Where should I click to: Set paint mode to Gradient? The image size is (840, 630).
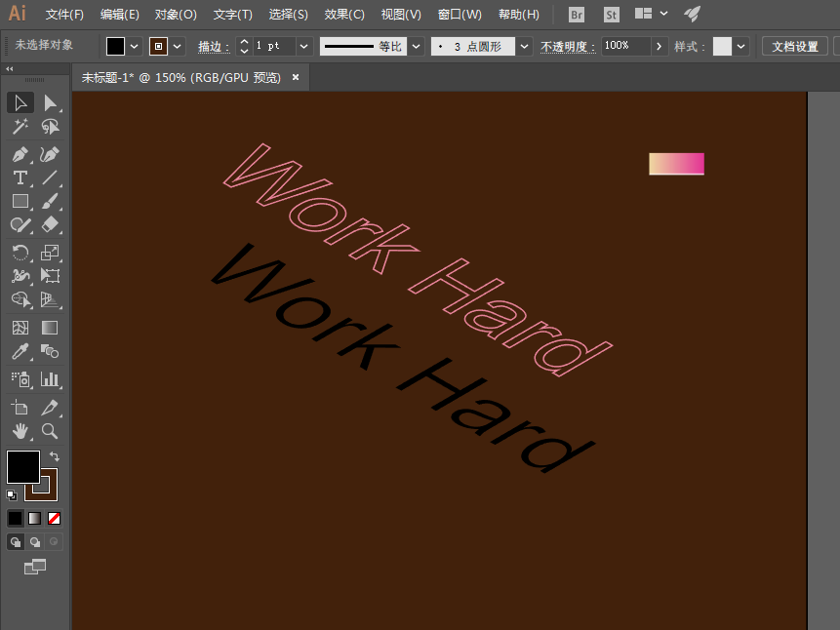[x=35, y=518]
